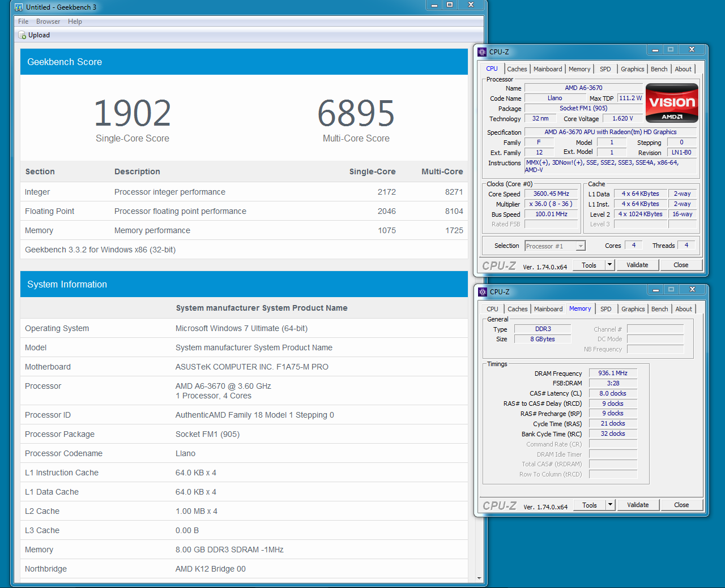Click the AMD A6-3670 Name field
Image resolution: width=725 pixels, height=588 pixels.
583,88
